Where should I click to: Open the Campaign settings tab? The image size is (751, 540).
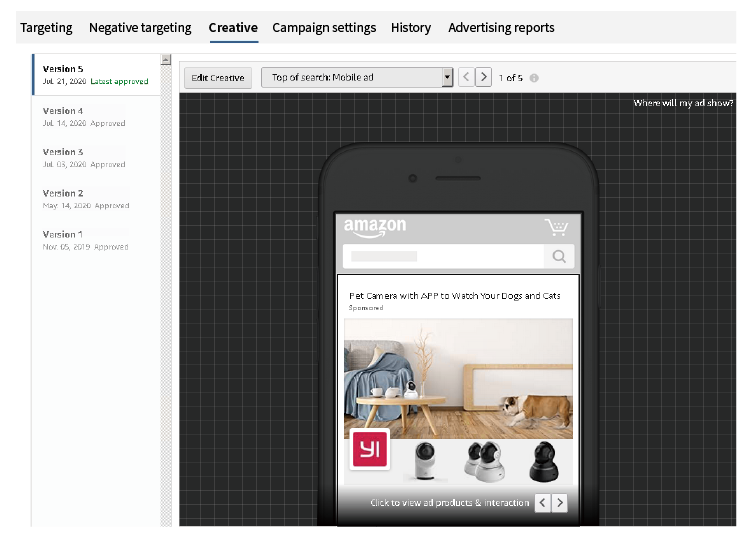coord(324,28)
